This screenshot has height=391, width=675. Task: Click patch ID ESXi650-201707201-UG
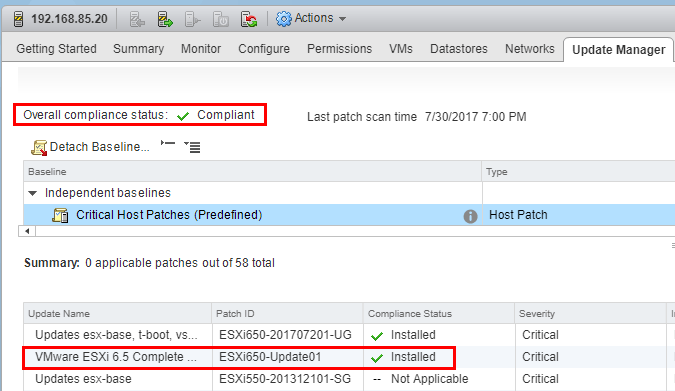[285, 335]
